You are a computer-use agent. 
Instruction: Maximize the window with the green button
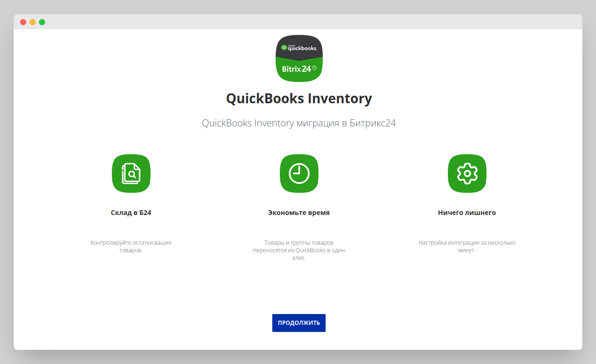42,22
